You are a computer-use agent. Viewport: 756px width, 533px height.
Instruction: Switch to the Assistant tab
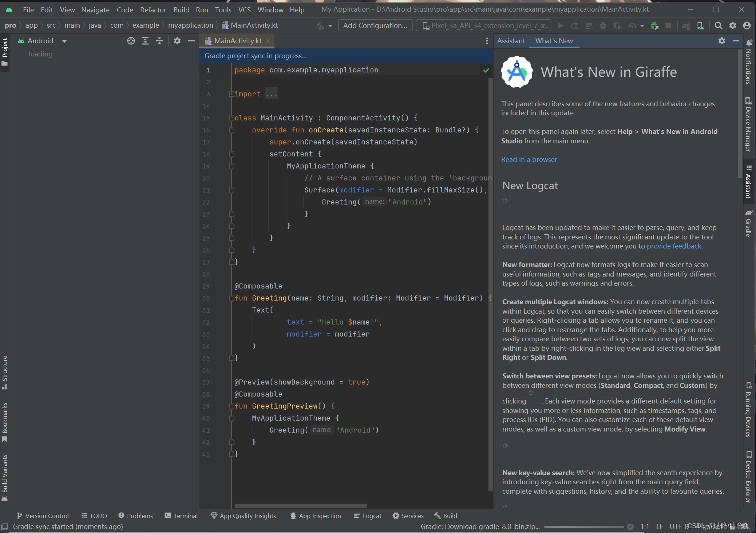[x=511, y=41]
